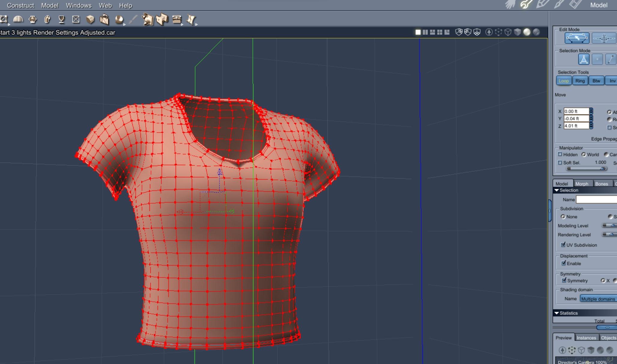Open the Assemble room hand icon
The image size is (617, 364).
[510, 5]
